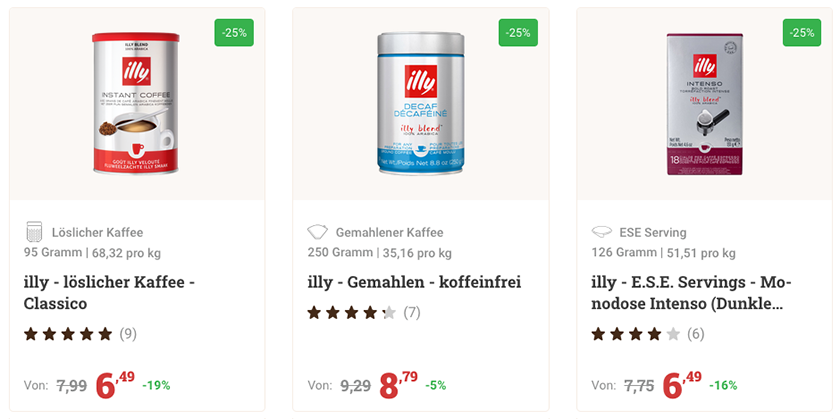The width and height of the screenshot is (840, 419).
Task: Click the (9) reviews count
Action: point(128,333)
